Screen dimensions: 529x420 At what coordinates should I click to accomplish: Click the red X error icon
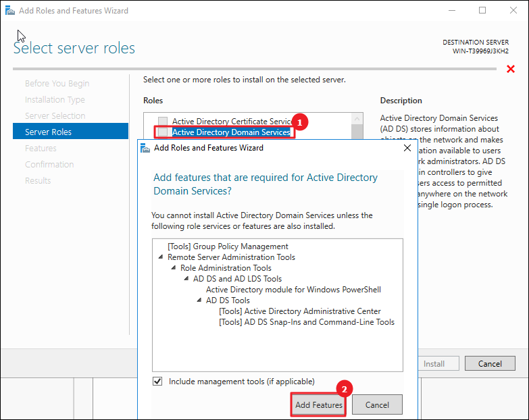coord(511,69)
